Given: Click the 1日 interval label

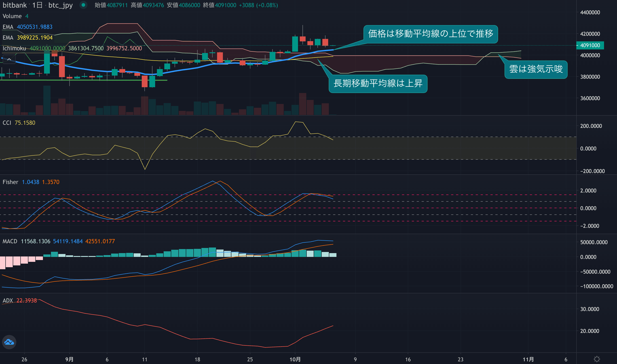Looking at the screenshot, I should (37, 5).
